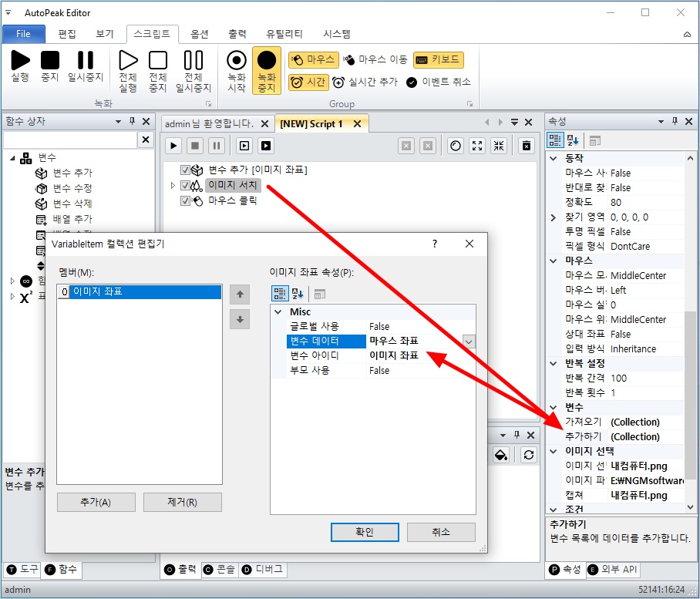Collapse the 이미지 선택 property group
This screenshot has width=700, height=599.
click(553, 451)
